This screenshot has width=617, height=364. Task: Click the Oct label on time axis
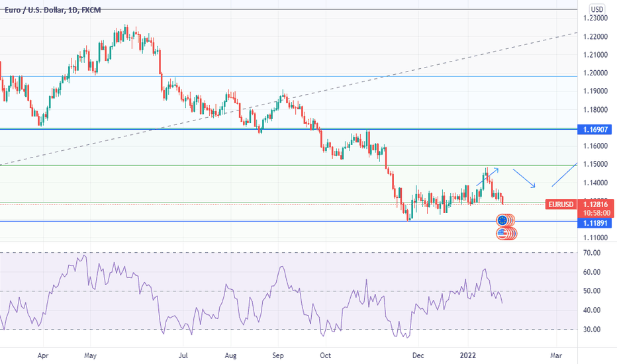[326, 356]
